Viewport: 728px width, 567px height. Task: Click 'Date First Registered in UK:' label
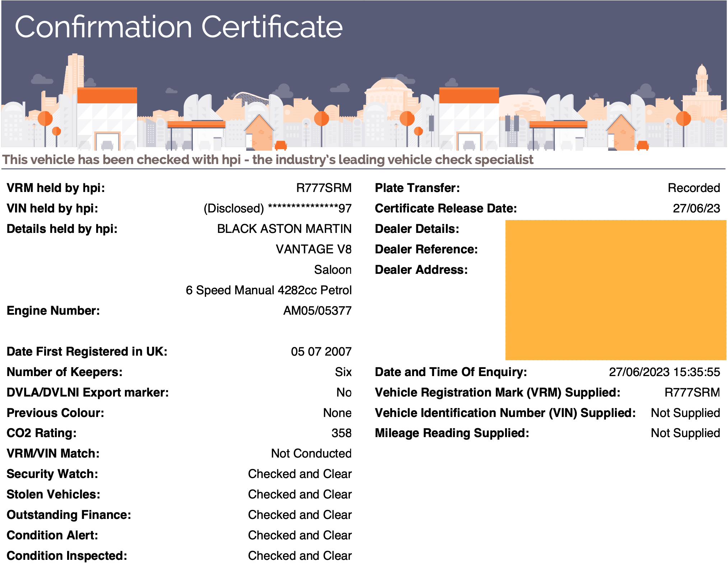click(x=87, y=352)
